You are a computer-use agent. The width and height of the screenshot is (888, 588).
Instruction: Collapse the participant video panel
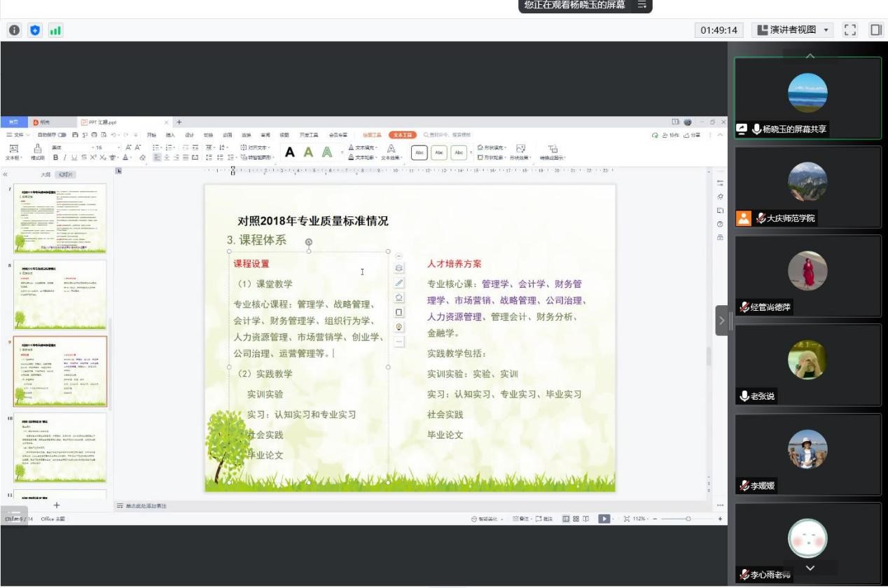click(x=721, y=322)
